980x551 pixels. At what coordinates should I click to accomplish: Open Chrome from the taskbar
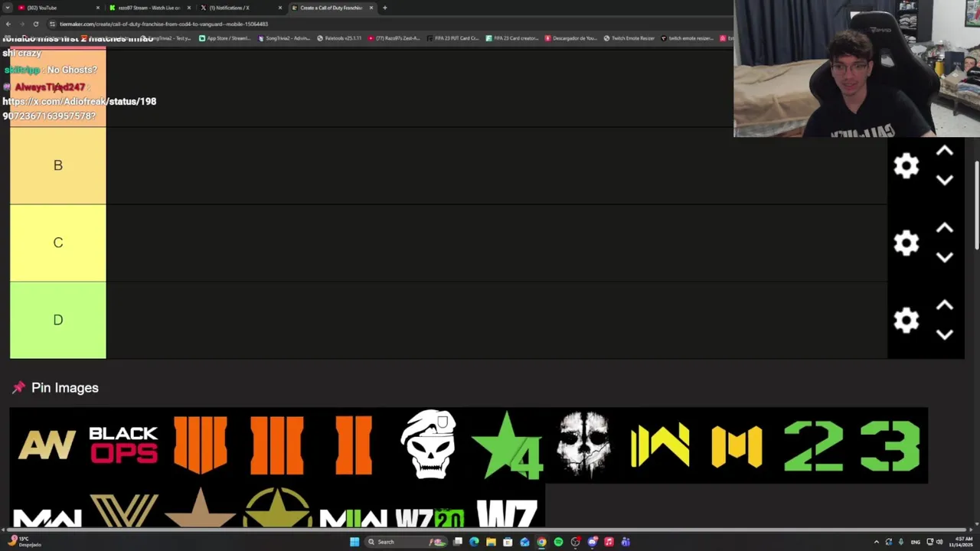click(541, 542)
